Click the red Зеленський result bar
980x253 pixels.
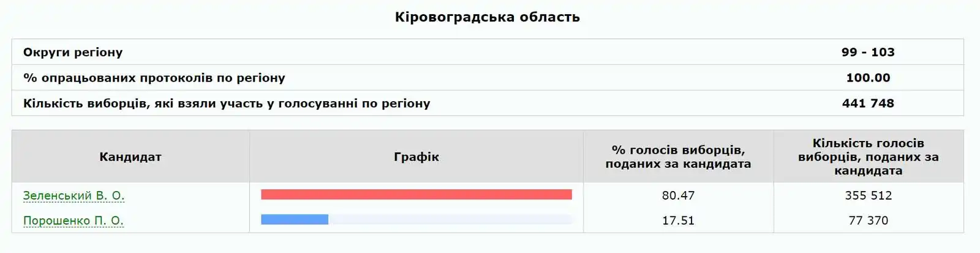[416, 195]
